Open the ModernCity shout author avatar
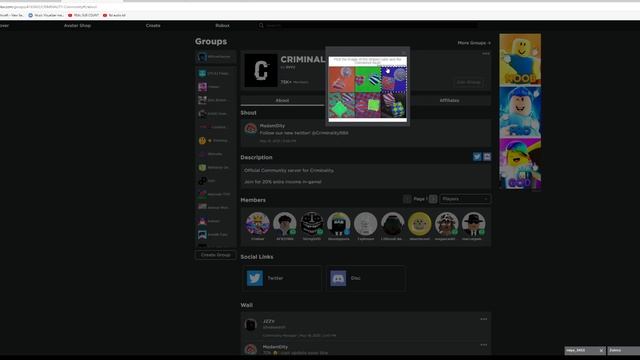Viewport: 640px width, 360px height. coord(251,129)
